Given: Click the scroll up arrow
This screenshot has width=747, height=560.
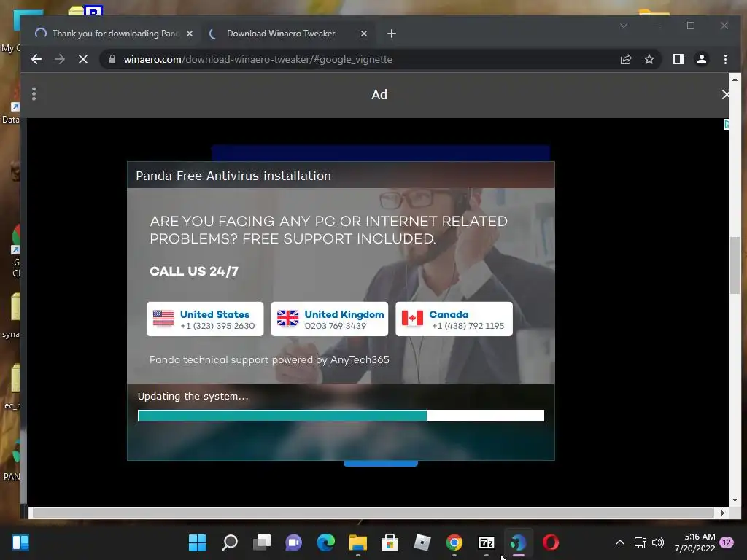Looking at the screenshot, I should [x=735, y=79].
